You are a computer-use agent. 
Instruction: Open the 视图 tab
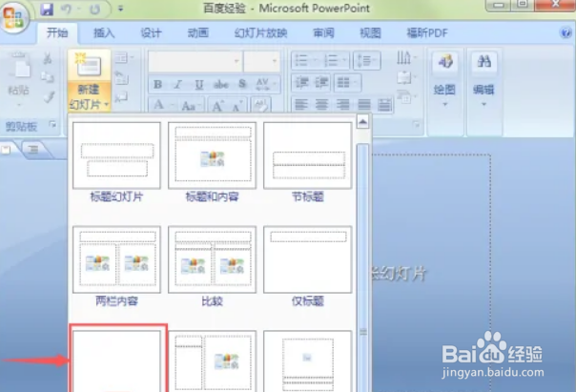coord(370,33)
